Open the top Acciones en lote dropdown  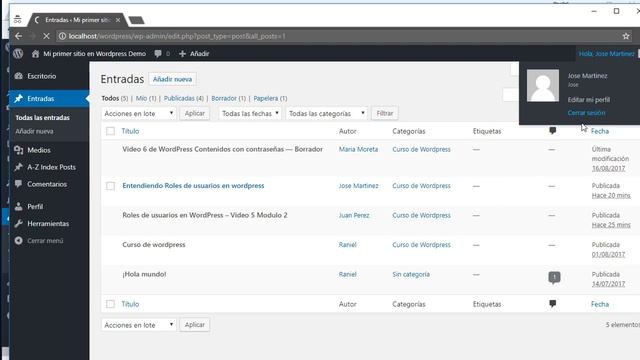coord(139,113)
